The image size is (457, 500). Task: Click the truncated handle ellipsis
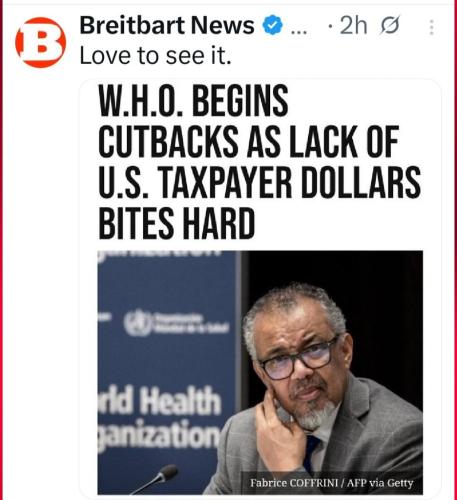click(x=299, y=32)
